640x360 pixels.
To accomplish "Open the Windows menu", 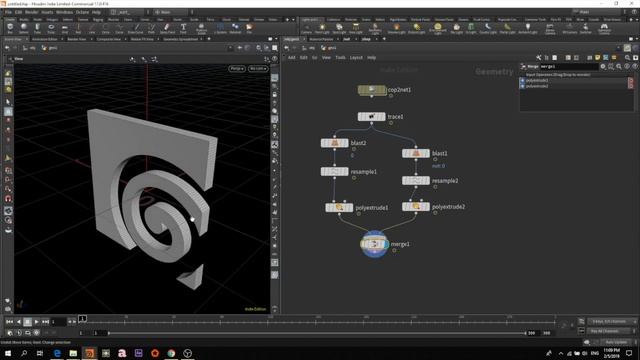I will 64,12.
